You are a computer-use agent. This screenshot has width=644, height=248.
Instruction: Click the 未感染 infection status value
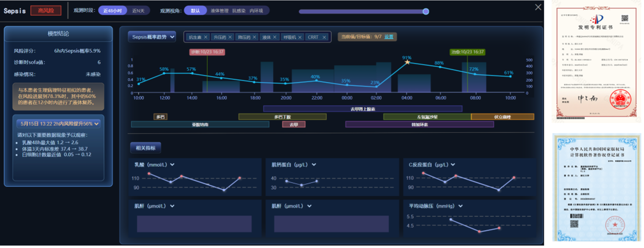[93, 74]
